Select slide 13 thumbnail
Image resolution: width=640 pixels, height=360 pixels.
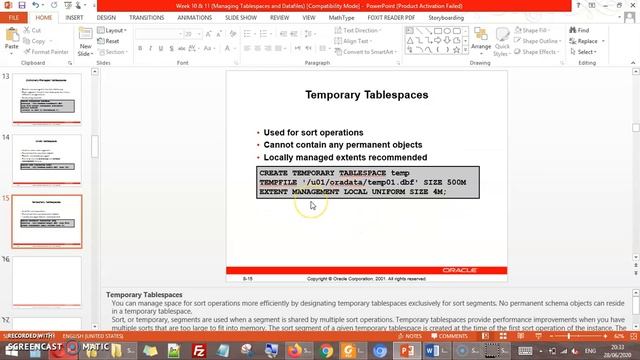pyautogui.click(x=47, y=99)
